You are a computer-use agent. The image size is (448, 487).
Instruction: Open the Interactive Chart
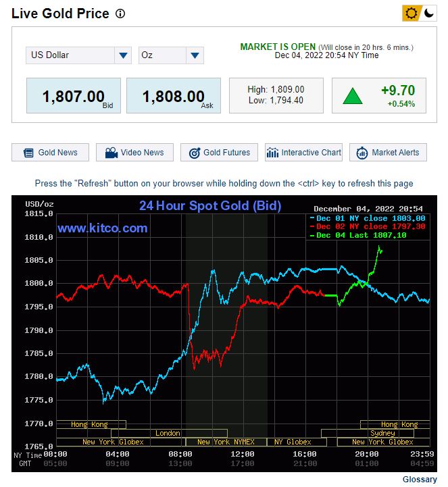[303, 153]
